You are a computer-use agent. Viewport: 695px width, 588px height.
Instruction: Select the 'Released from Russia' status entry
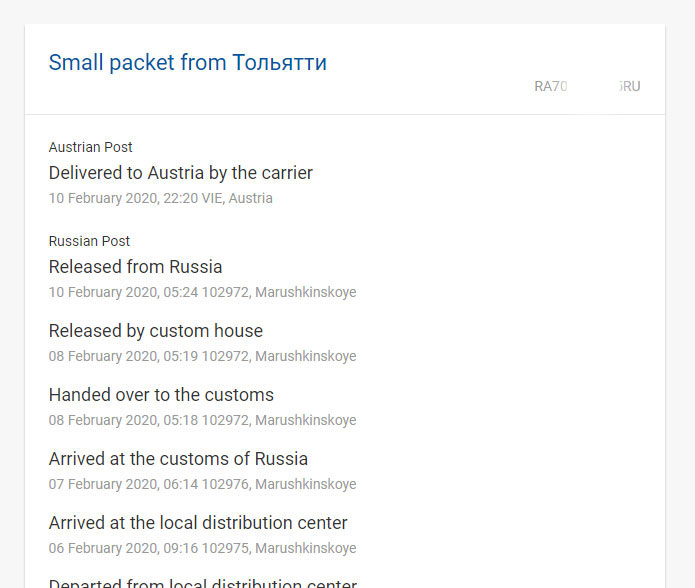135,267
